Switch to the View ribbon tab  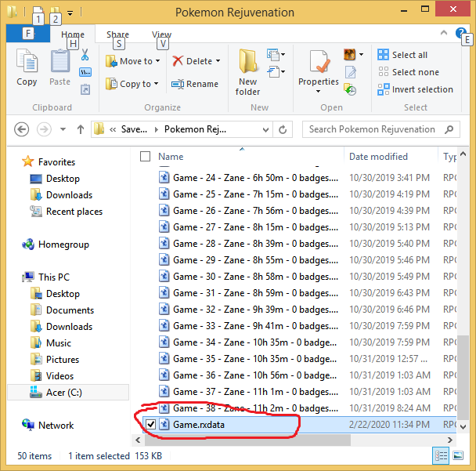click(x=162, y=34)
